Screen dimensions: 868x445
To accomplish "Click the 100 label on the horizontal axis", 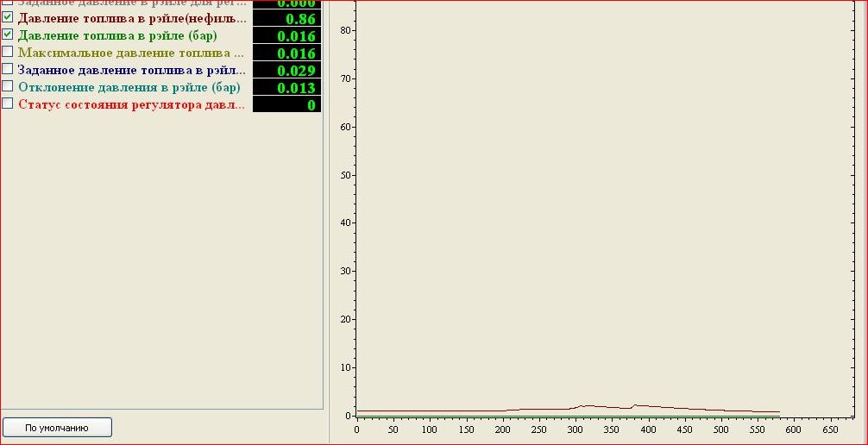I will tap(430, 429).
